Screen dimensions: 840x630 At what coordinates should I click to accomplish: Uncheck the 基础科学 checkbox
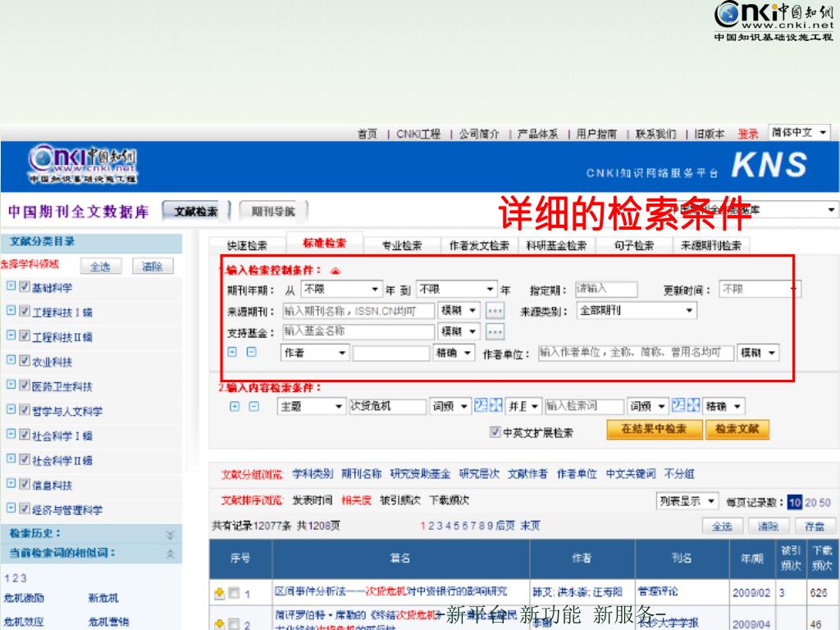coord(24,286)
